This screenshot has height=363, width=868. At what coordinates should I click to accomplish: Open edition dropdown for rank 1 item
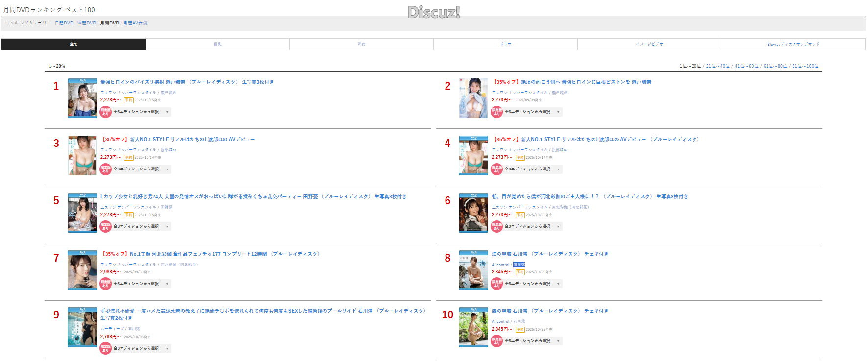point(141,112)
